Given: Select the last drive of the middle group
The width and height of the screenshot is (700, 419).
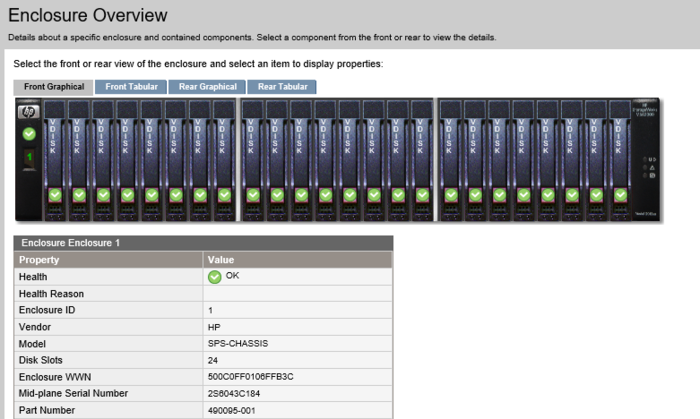Looking at the screenshot, I should pyautogui.click(x=422, y=160).
